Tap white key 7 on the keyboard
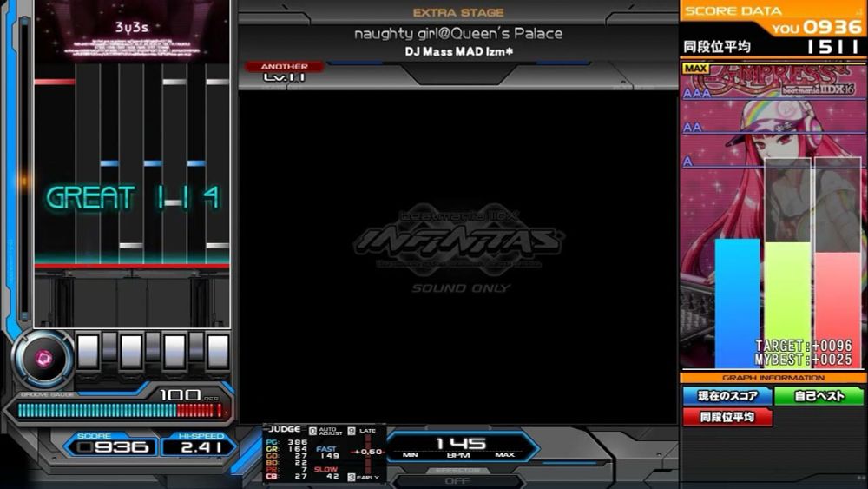The image size is (868, 489). 218,351
